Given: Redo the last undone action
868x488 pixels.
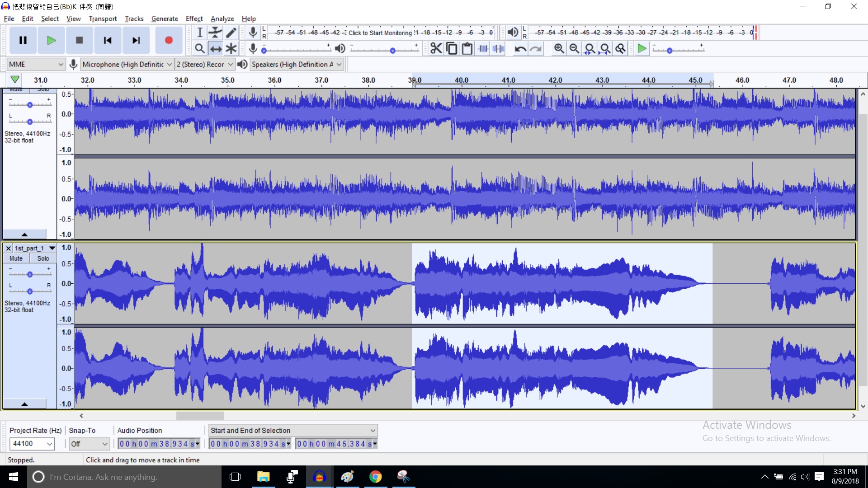Looking at the screenshot, I should pyautogui.click(x=536, y=48).
